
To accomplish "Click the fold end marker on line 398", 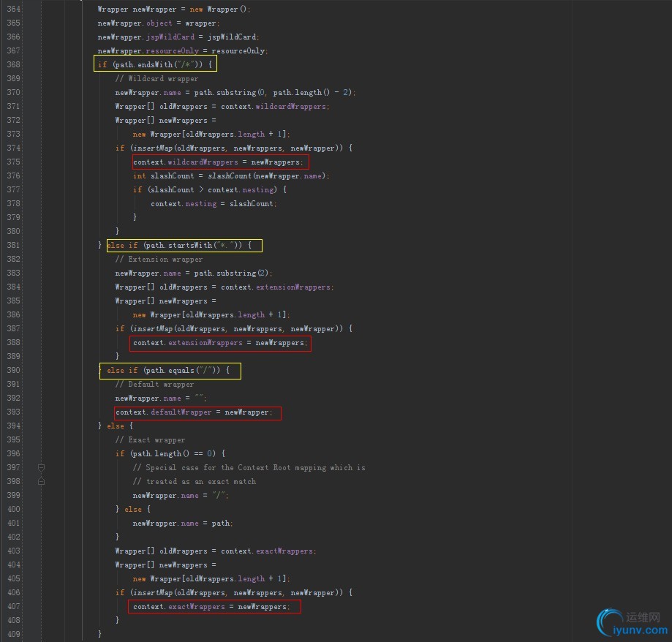I will tap(42, 481).
